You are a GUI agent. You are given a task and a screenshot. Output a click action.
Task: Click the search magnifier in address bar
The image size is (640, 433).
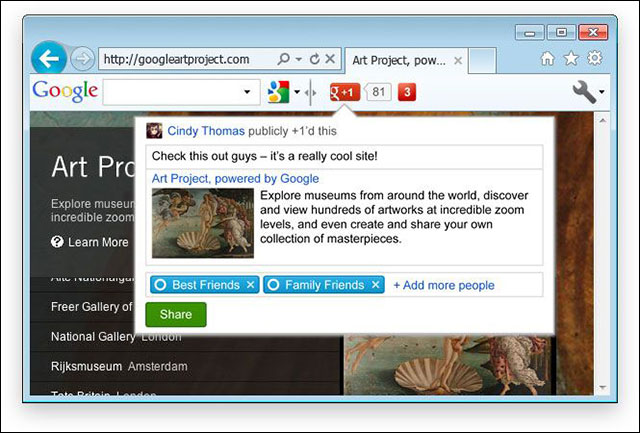click(x=283, y=59)
